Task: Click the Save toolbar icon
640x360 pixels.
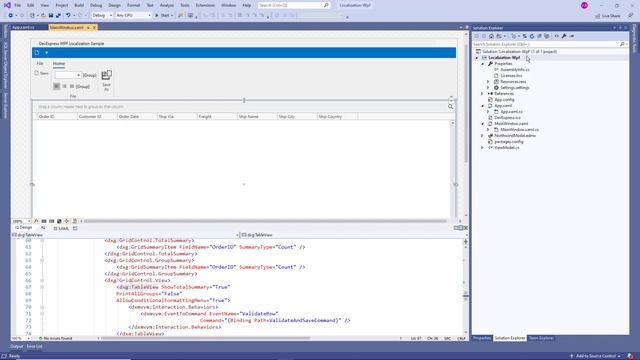Action: click(51, 16)
